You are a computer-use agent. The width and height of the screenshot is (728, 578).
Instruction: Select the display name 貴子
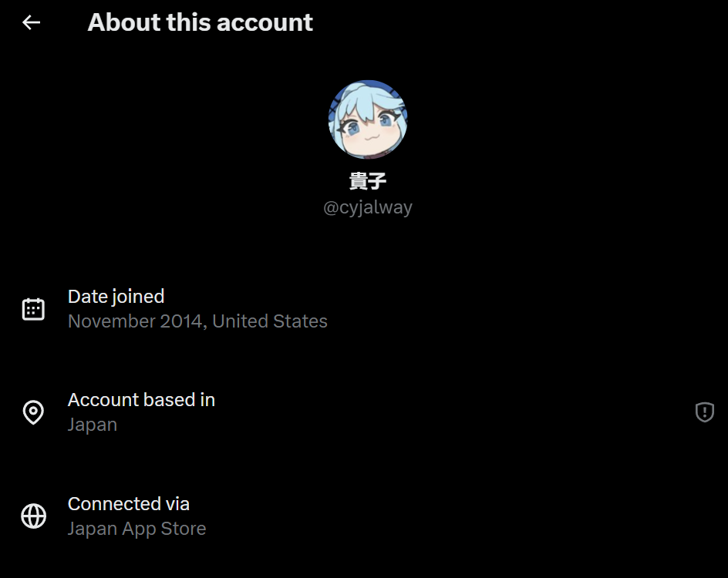[x=368, y=181]
